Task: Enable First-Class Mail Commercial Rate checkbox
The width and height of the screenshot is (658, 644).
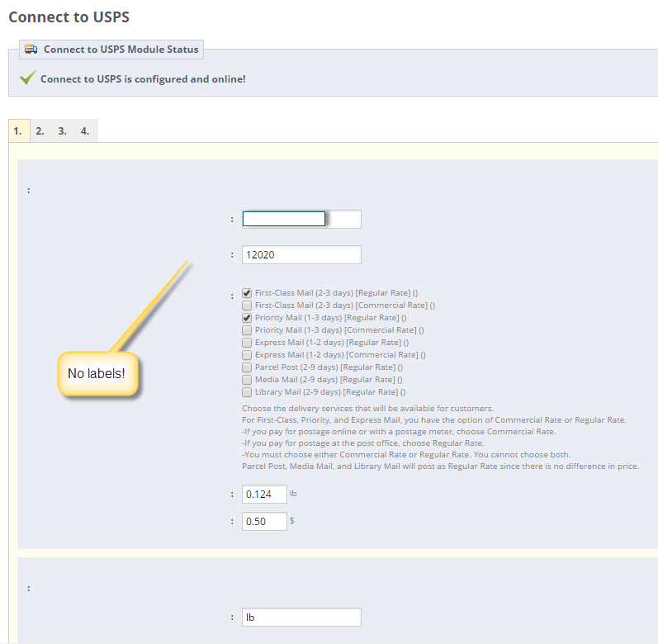Action: (x=247, y=305)
